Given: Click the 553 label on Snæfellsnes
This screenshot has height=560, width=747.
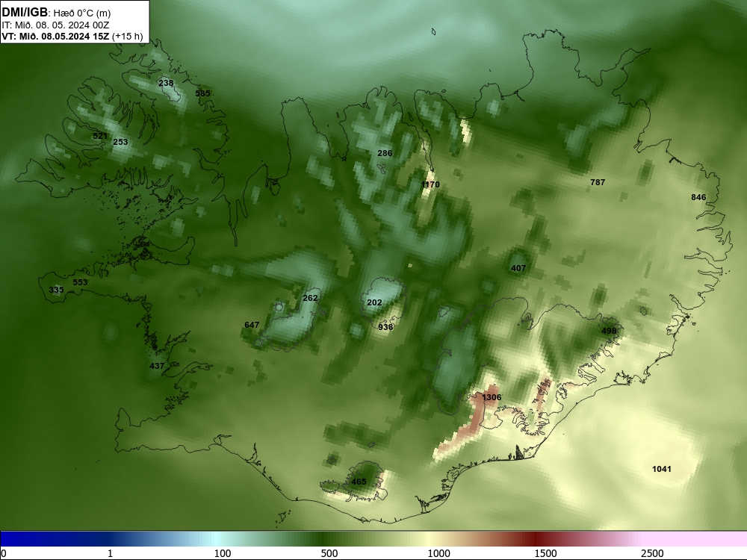Looking at the screenshot, I should click(80, 282).
